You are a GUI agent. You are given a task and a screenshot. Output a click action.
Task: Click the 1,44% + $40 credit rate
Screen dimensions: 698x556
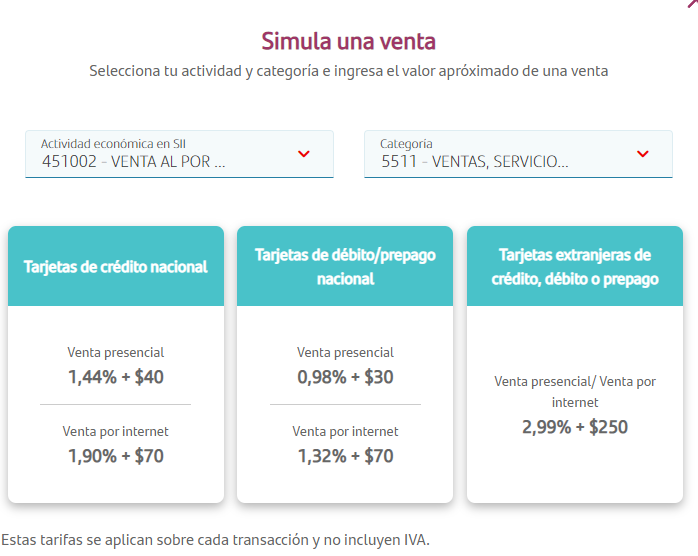[x=116, y=377]
